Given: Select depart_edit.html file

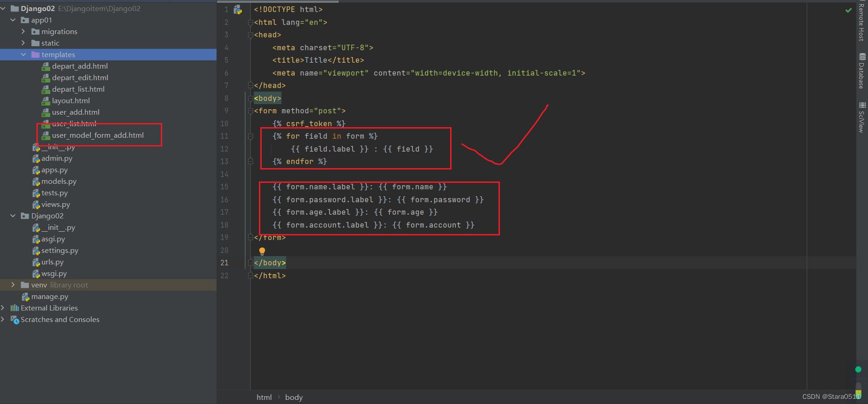Looking at the screenshot, I should [x=80, y=77].
